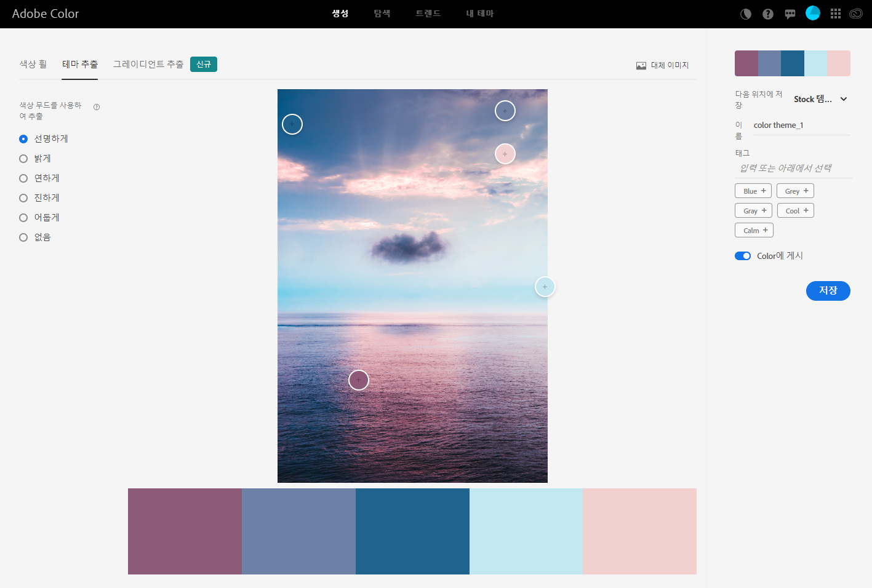The image size is (872, 588).
Task: Open the Creative Cloud icon
Action: click(x=856, y=14)
